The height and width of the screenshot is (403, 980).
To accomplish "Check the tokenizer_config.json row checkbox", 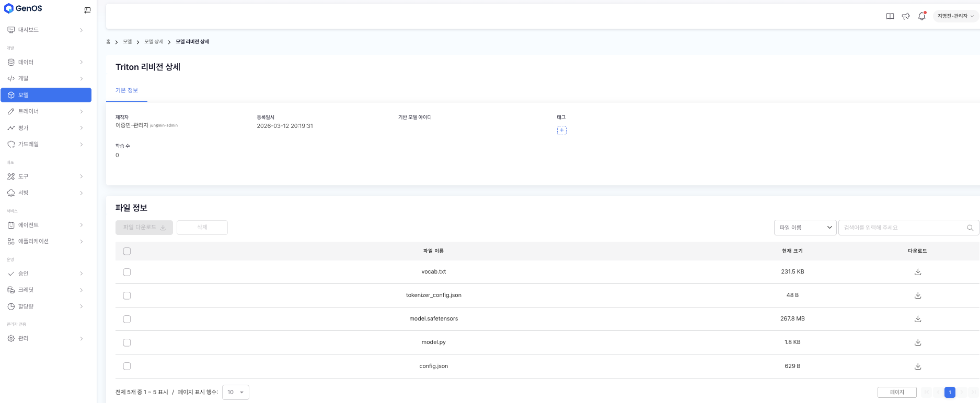I will point(127,296).
